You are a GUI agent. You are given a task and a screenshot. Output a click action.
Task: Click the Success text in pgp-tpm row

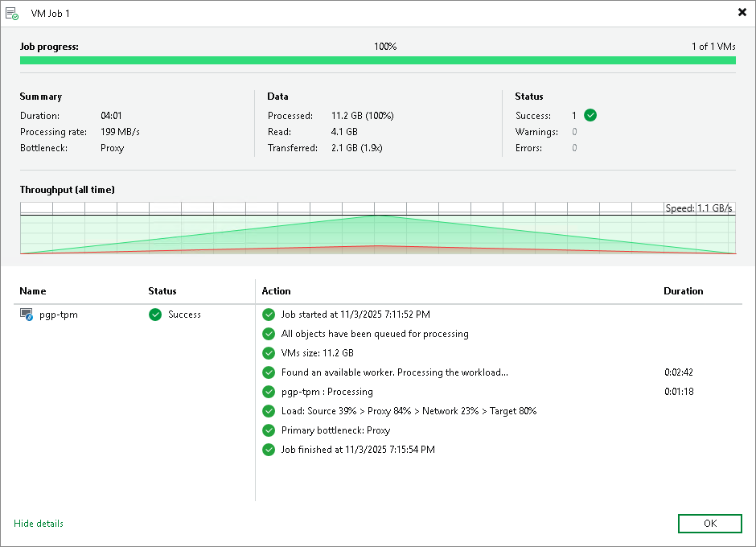pos(184,315)
